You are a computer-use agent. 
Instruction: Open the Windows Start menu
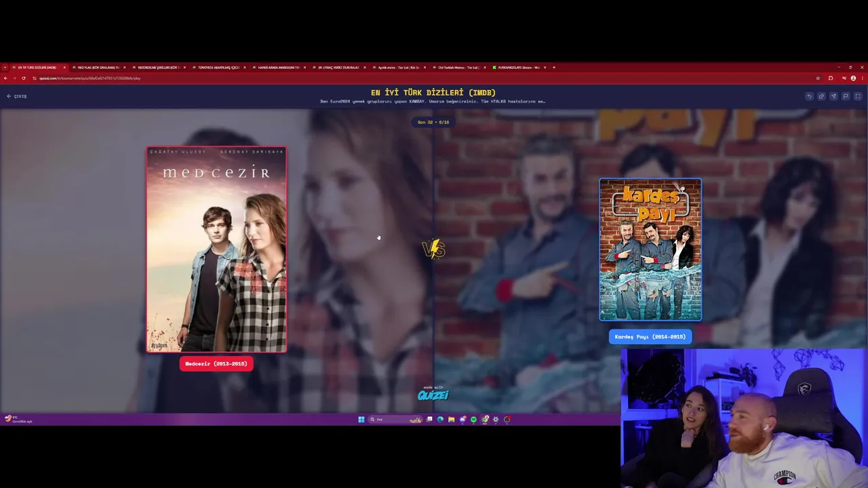point(361,420)
